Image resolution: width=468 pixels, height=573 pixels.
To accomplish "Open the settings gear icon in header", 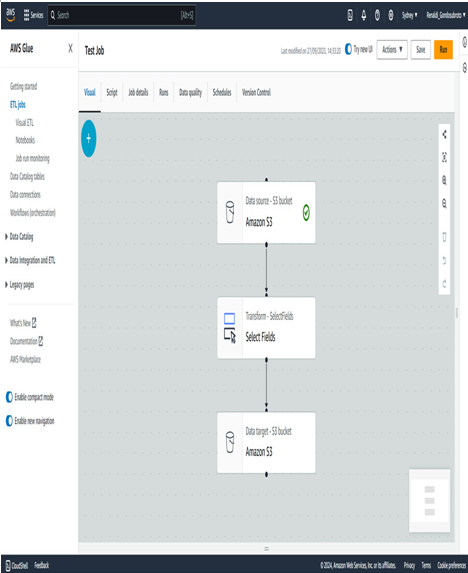I will coord(391,15).
